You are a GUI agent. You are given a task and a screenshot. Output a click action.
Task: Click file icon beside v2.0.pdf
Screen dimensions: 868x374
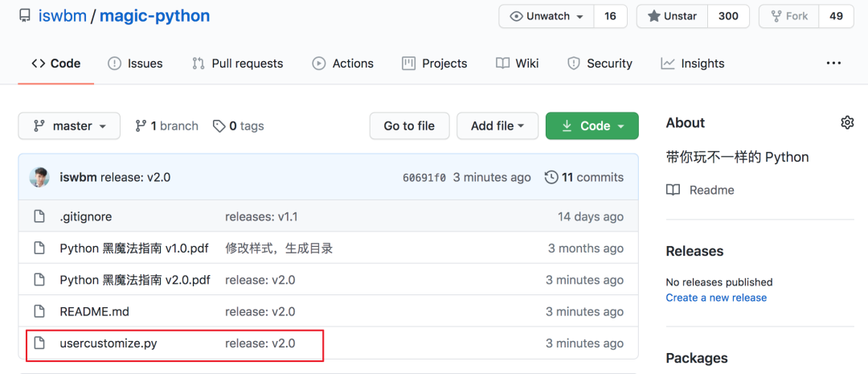coord(39,280)
